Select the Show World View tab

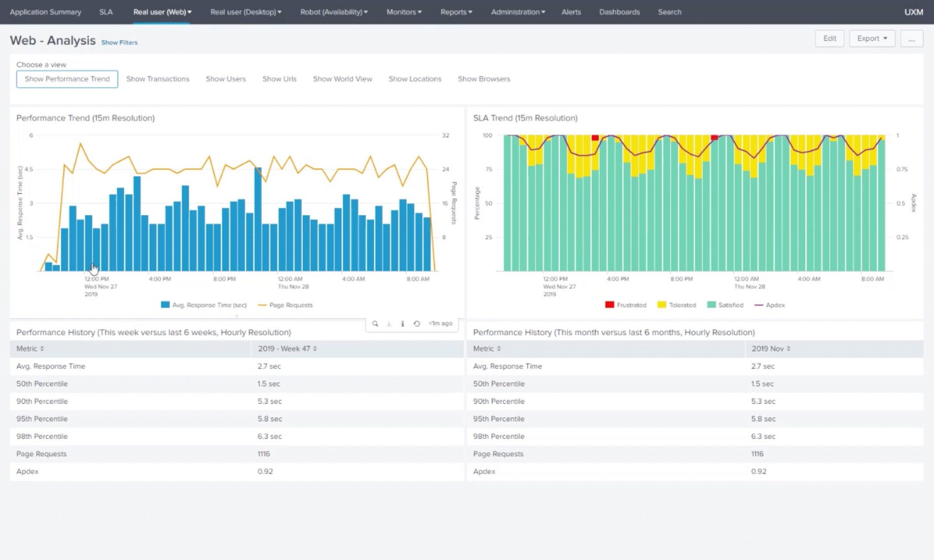[342, 79]
